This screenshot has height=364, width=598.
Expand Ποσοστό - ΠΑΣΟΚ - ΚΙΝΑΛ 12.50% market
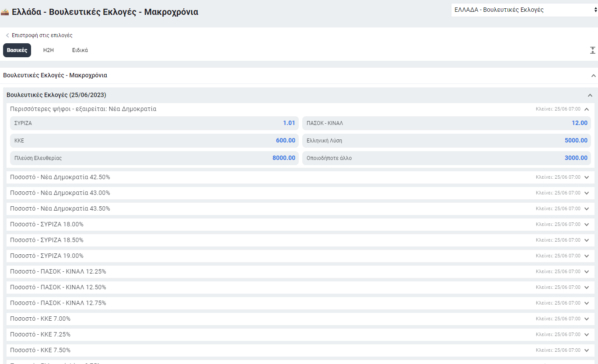[587, 288]
